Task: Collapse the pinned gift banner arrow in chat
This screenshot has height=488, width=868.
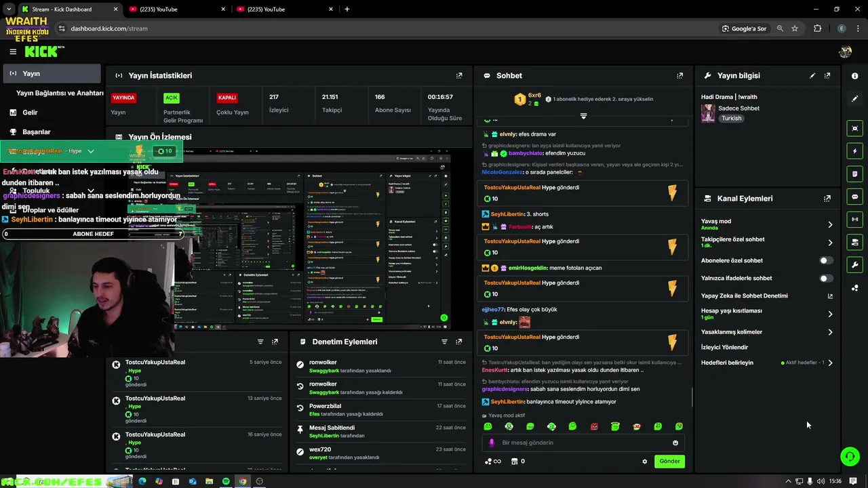Action: coord(583,116)
